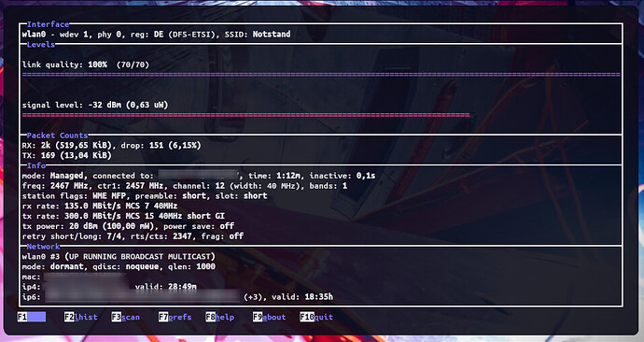
Task: Click the rx rate 135.0 MBit/s line
Action: coord(100,206)
